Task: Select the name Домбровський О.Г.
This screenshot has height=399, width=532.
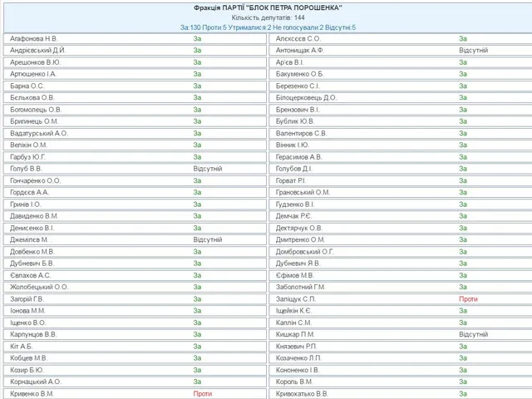Action: (305, 251)
